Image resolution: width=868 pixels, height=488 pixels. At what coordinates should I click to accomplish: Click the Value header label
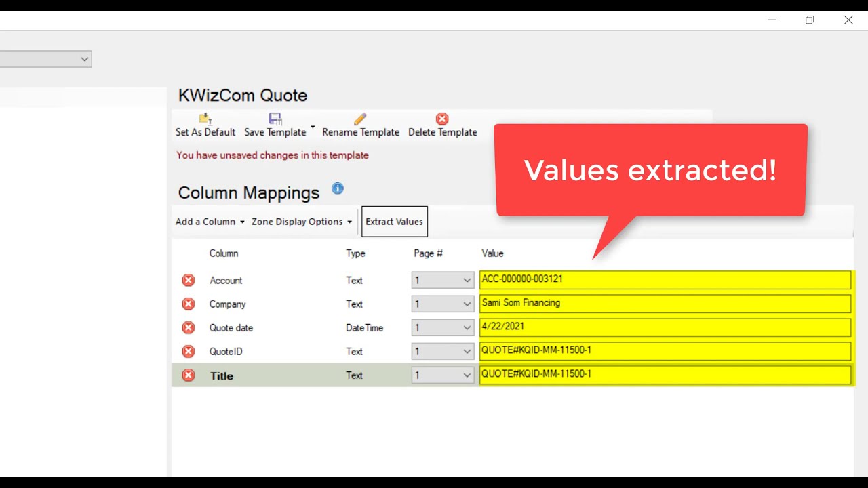point(492,253)
